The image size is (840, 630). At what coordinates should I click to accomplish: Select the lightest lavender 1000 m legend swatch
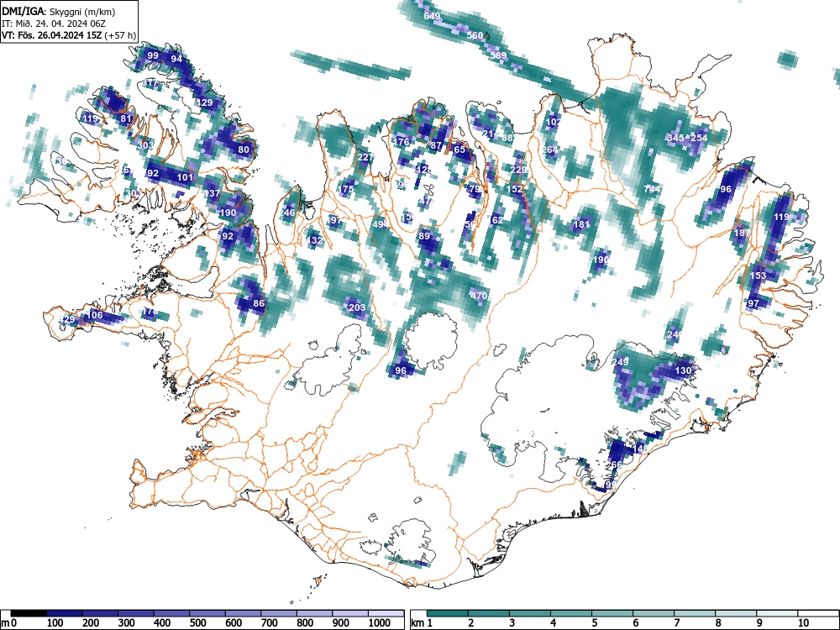(x=386, y=613)
